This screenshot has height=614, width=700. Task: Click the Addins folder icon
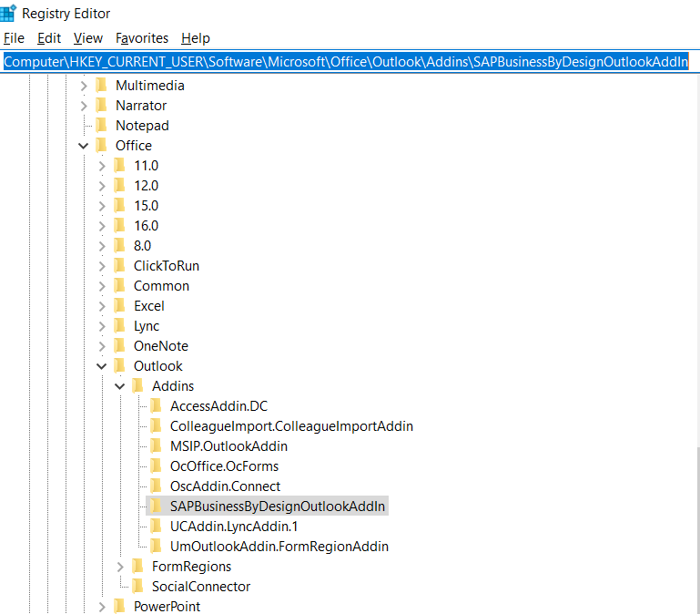(x=137, y=386)
